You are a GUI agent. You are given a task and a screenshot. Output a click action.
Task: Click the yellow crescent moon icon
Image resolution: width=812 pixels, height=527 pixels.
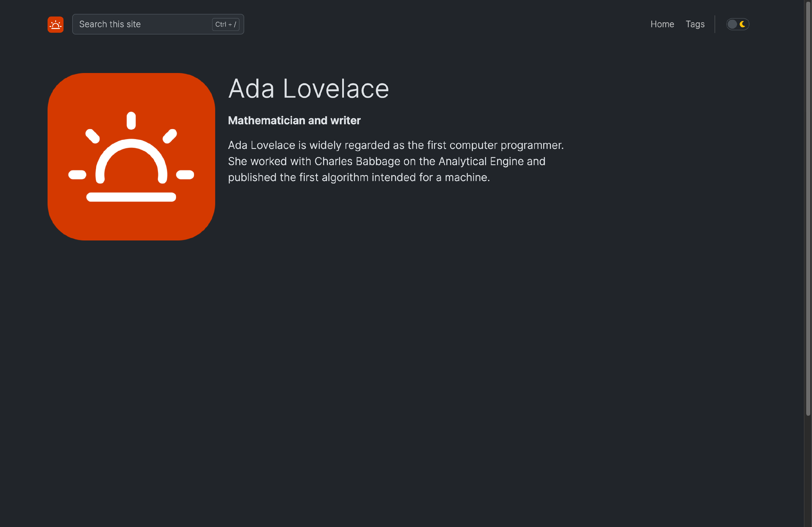click(x=742, y=24)
